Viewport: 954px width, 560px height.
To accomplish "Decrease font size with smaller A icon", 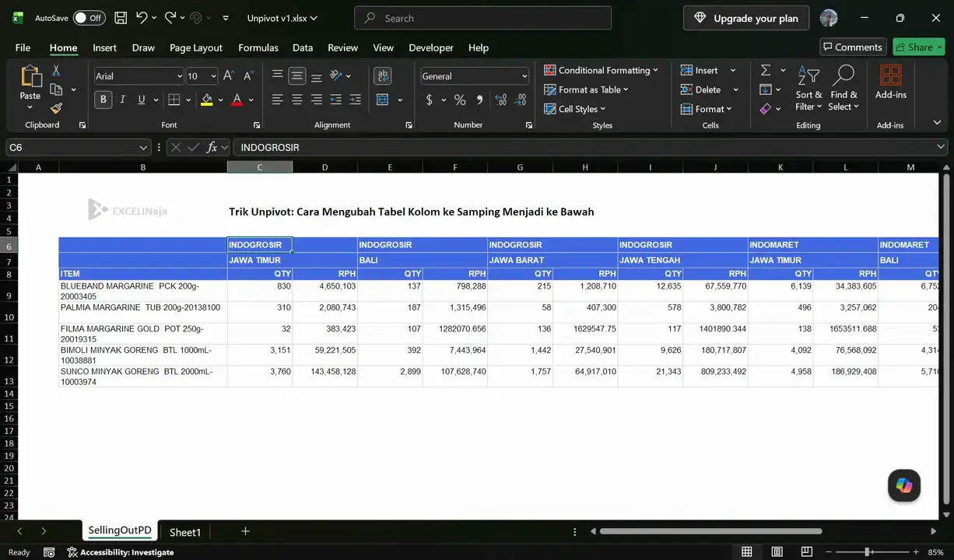I will (x=248, y=75).
